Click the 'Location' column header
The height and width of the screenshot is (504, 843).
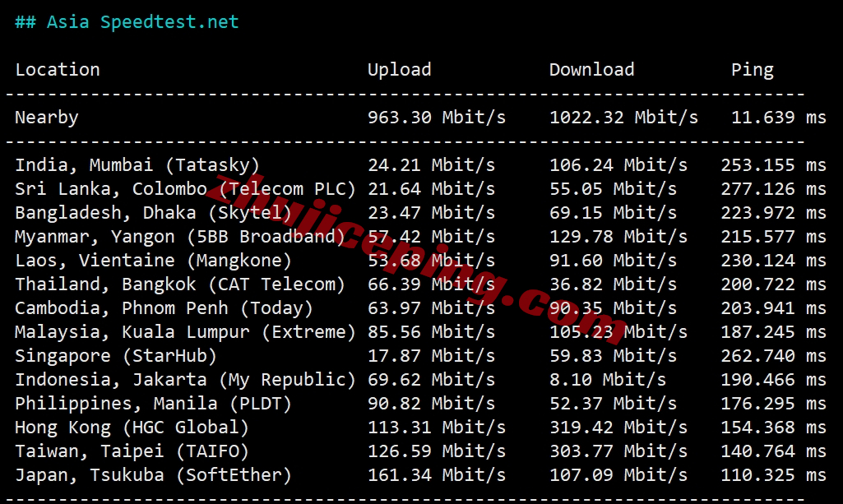point(58,70)
